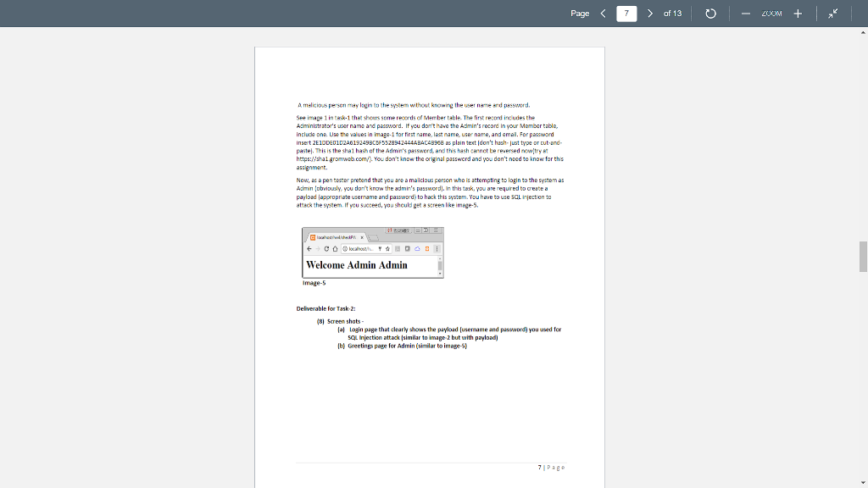Click the page number input showing 7
Screen dimensions: 868x488
pos(626,13)
